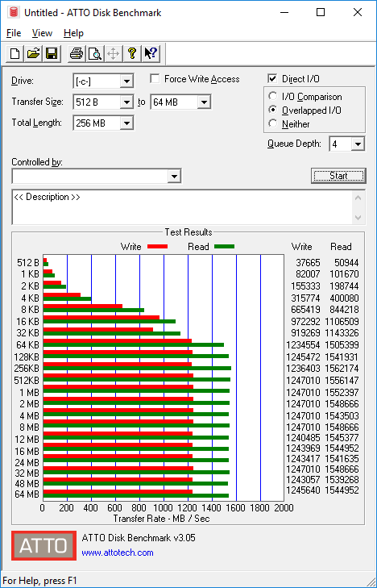Image resolution: width=377 pixels, height=588 pixels.
Task: Click the 256KB read value 1562174
Action: pos(342,369)
